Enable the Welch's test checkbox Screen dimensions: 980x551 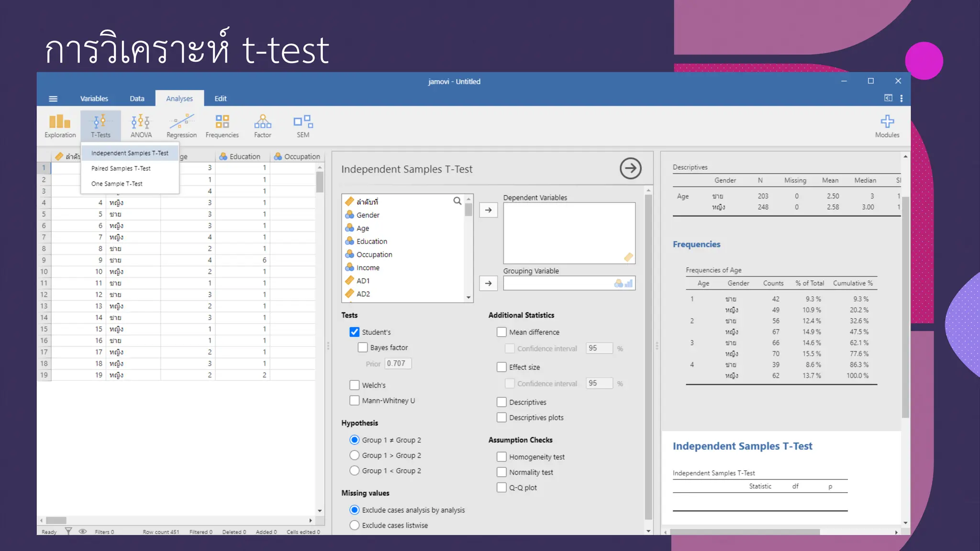354,385
